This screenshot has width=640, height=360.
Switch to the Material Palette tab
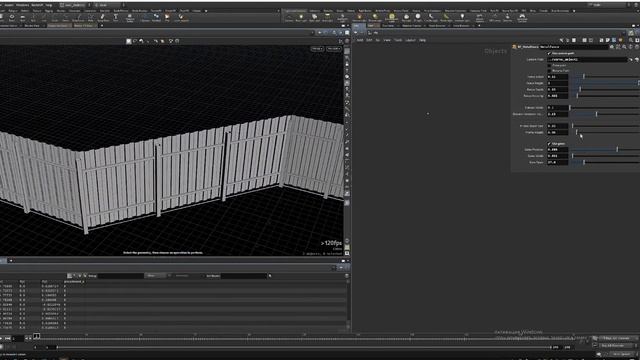point(411,26)
